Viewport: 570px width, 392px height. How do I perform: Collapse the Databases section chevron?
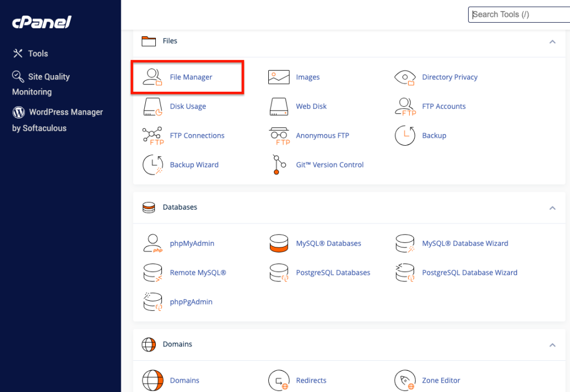pyautogui.click(x=552, y=208)
